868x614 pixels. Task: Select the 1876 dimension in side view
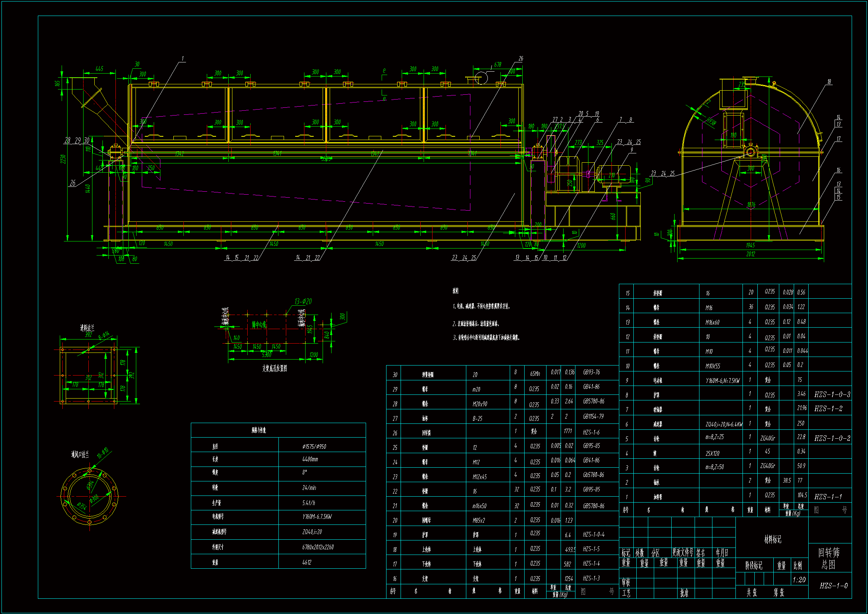click(751, 205)
